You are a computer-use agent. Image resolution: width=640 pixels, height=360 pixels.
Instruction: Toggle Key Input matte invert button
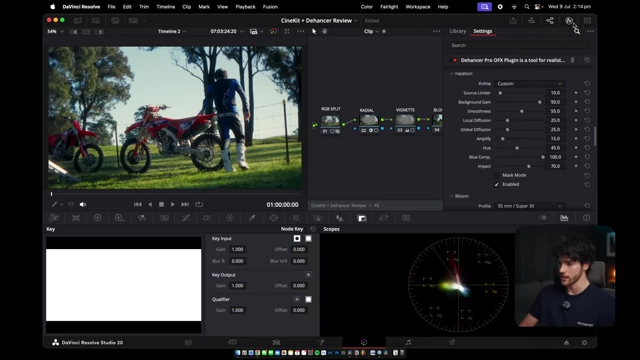point(297,238)
